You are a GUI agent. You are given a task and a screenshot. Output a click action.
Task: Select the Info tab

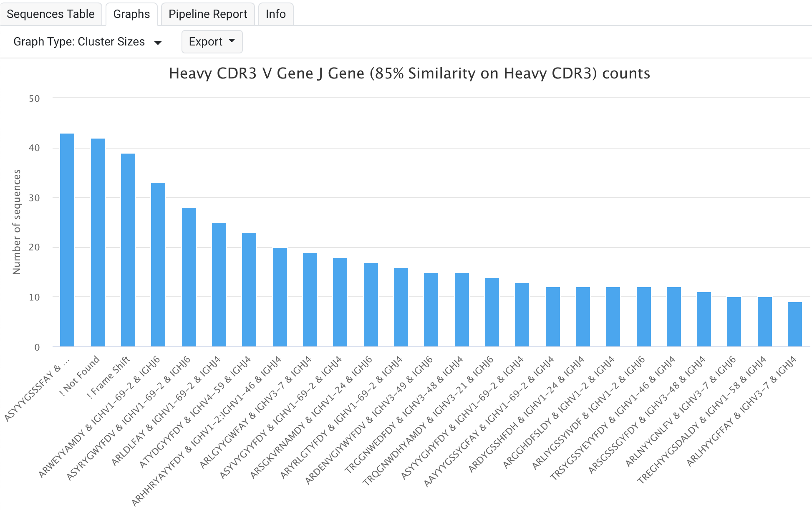point(275,14)
